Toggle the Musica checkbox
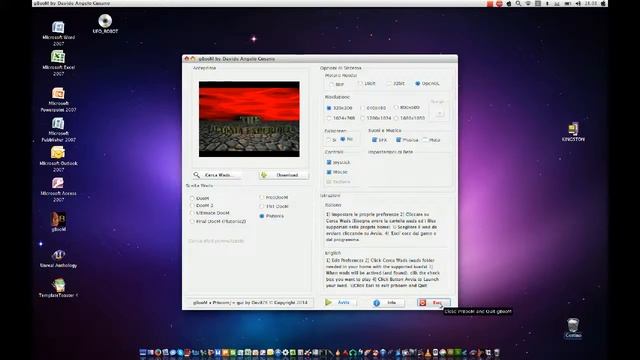640x360 pixels. [398, 140]
